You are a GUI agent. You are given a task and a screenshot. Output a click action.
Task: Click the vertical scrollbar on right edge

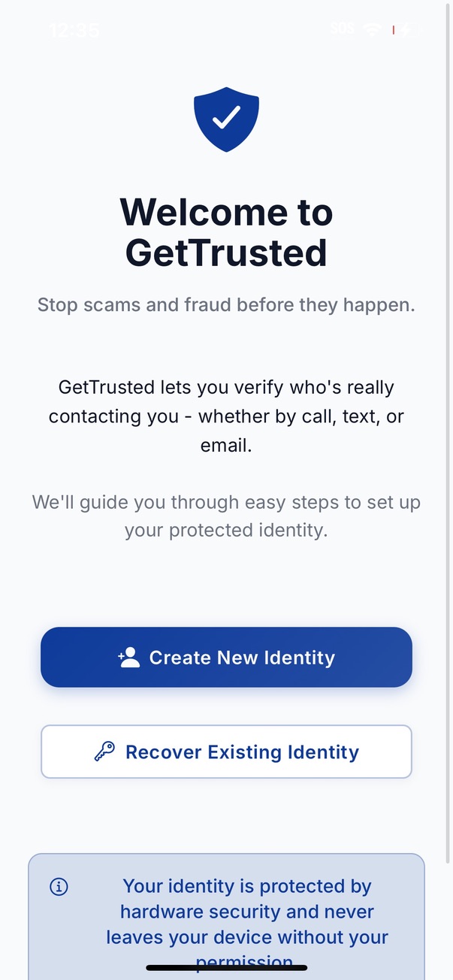[x=448, y=451]
